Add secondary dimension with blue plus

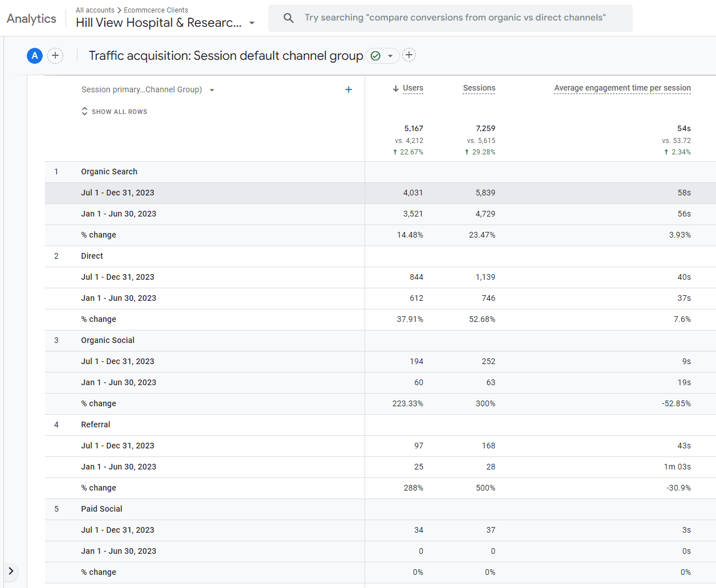(349, 89)
